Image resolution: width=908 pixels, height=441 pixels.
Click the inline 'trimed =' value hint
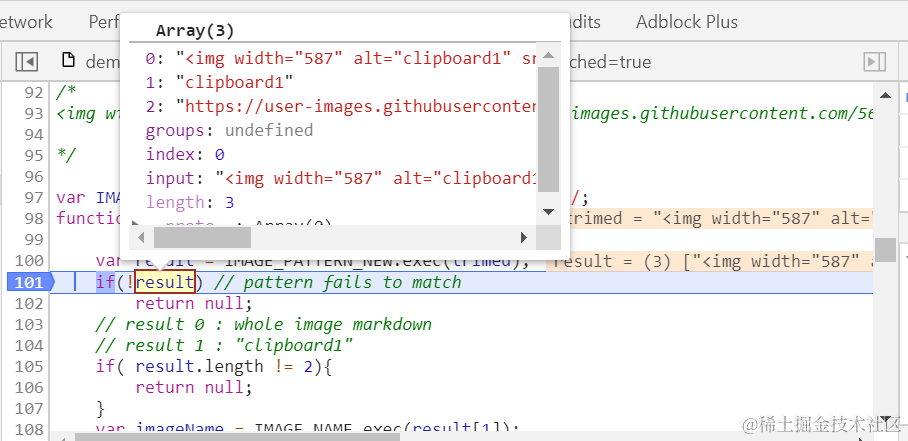[719, 219]
